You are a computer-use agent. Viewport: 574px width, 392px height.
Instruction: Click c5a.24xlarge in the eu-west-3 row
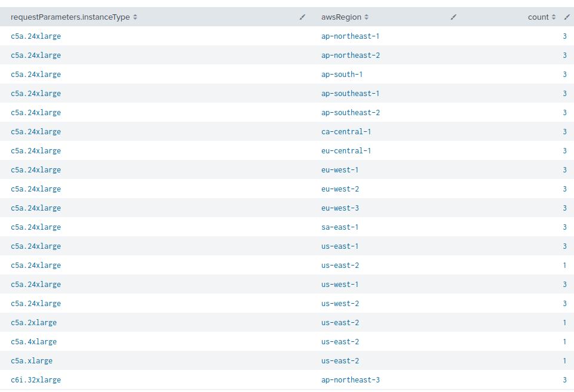(x=36, y=208)
